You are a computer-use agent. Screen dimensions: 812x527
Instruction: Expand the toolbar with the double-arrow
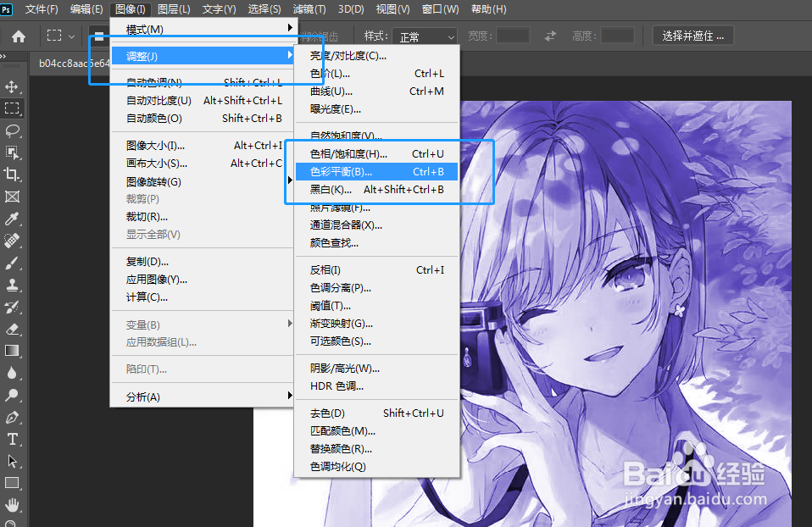3,56
